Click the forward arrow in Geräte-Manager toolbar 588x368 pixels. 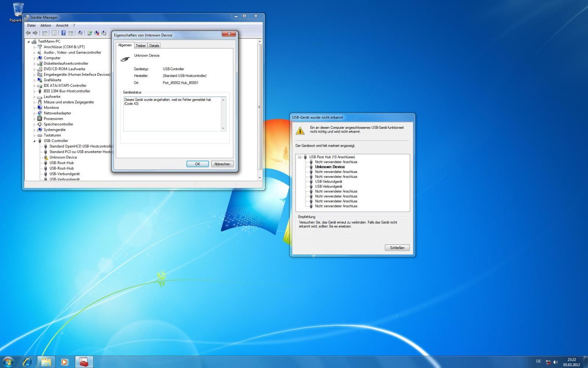tap(35, 33)
